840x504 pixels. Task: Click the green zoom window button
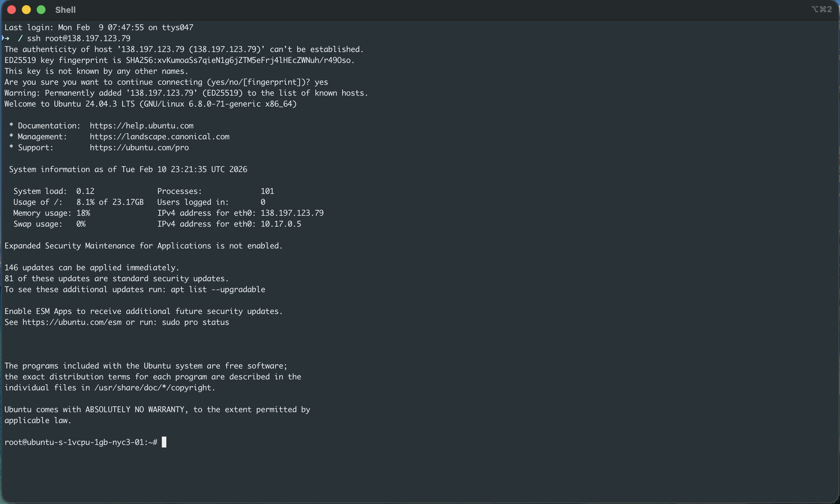(x=41, y=10)
